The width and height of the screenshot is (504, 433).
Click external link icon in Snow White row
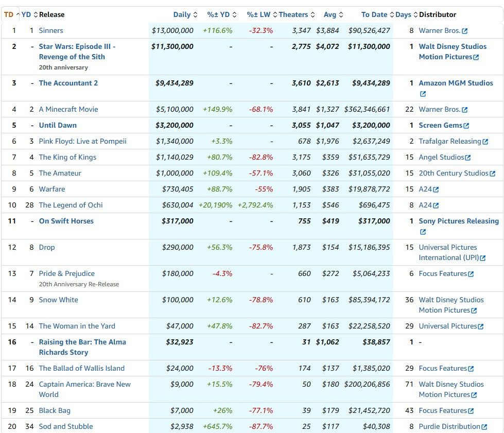tap(474, 310)
